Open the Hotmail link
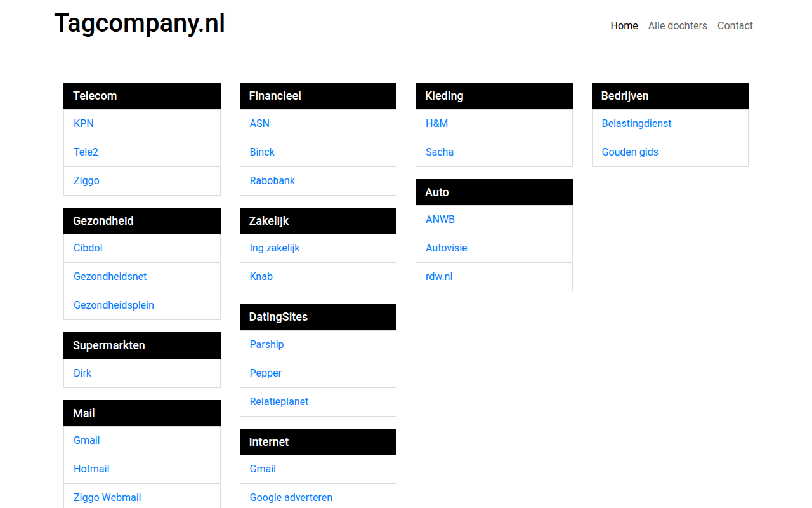 coord(91,469)
